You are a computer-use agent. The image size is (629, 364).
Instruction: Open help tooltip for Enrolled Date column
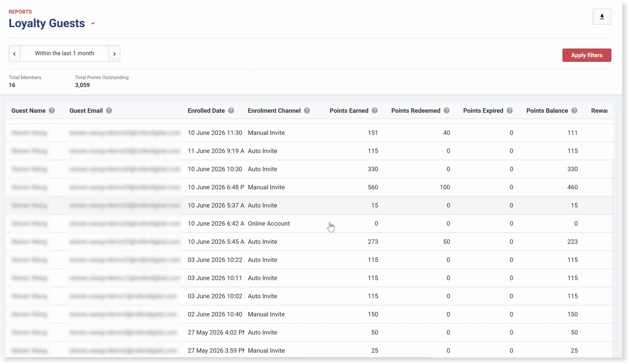[x=231, y=111]
